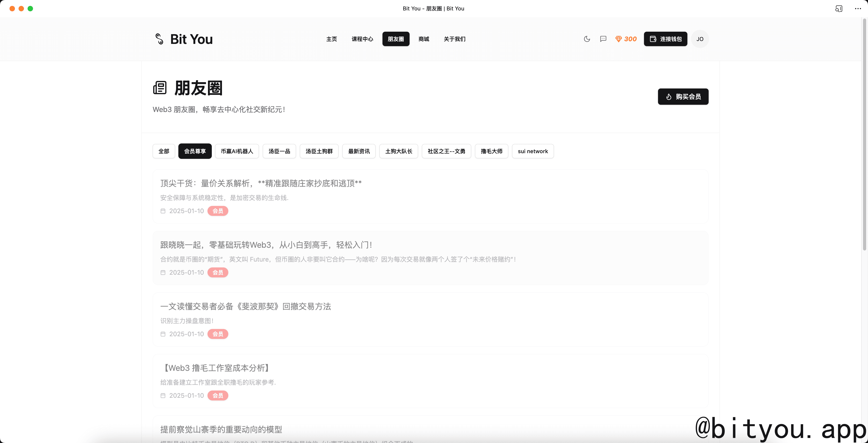This screenshot has height=443, width=868.
Task: Click subtitle Web3 朋友圈，畅享去中心化社交新纪元
Action: pos(219,109)
